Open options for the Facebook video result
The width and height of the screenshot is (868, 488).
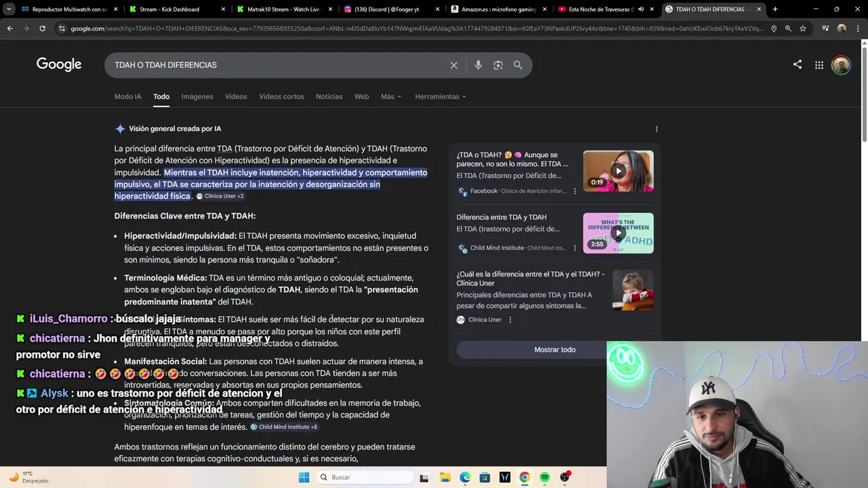pos(575,191)
